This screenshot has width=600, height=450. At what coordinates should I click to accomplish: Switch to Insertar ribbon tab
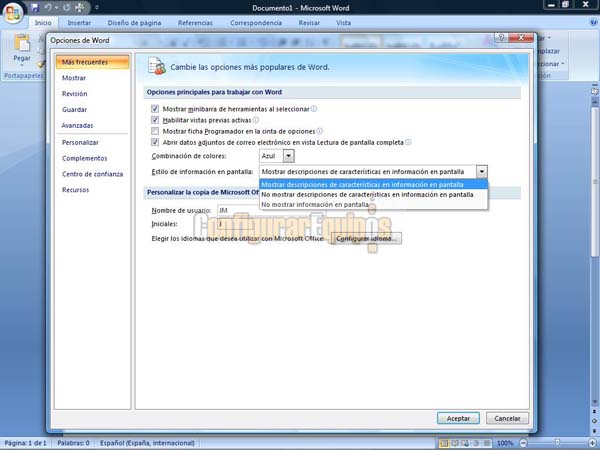79,23
